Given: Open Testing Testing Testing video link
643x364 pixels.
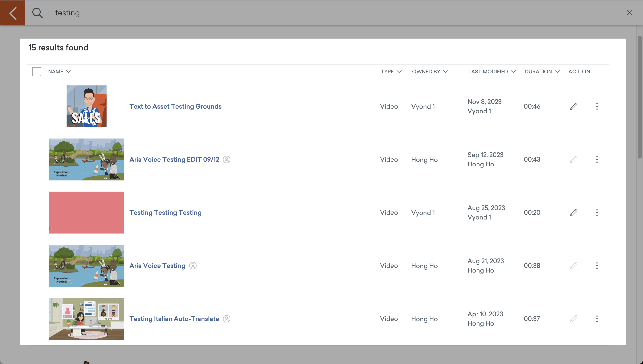Looking at the screenshot, I should [x=165, y=213].
